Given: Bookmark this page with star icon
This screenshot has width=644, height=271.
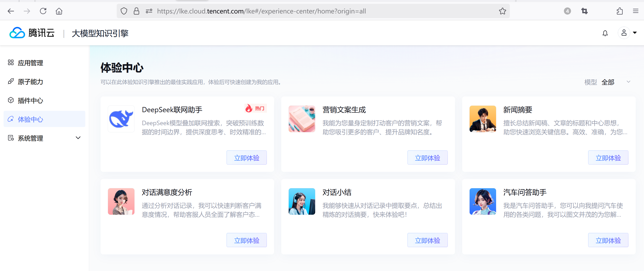Looking at the screenshot, I should click(502, 11).
